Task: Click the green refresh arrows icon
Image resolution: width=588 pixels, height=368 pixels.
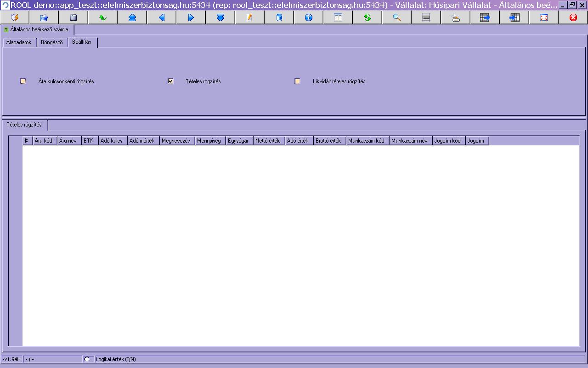Action: 367,17
